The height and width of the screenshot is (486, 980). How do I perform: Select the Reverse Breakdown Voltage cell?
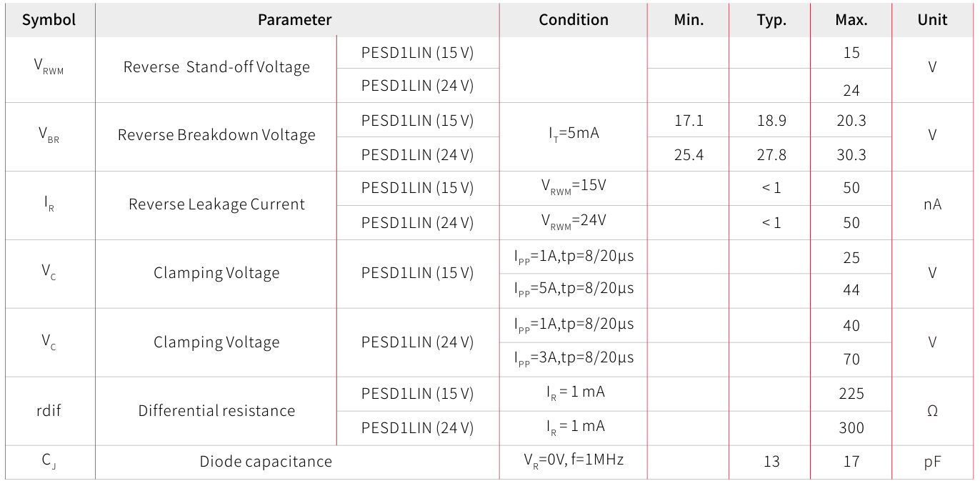(216, 135)
